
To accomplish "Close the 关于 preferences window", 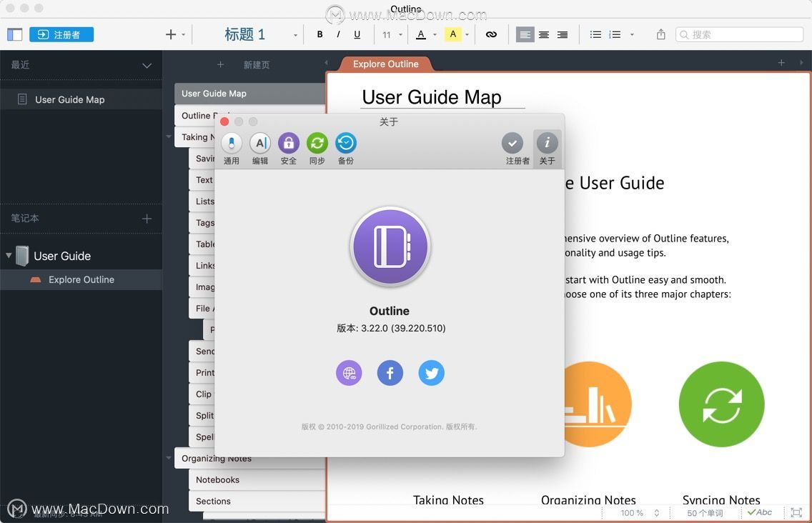I will 224,121.
